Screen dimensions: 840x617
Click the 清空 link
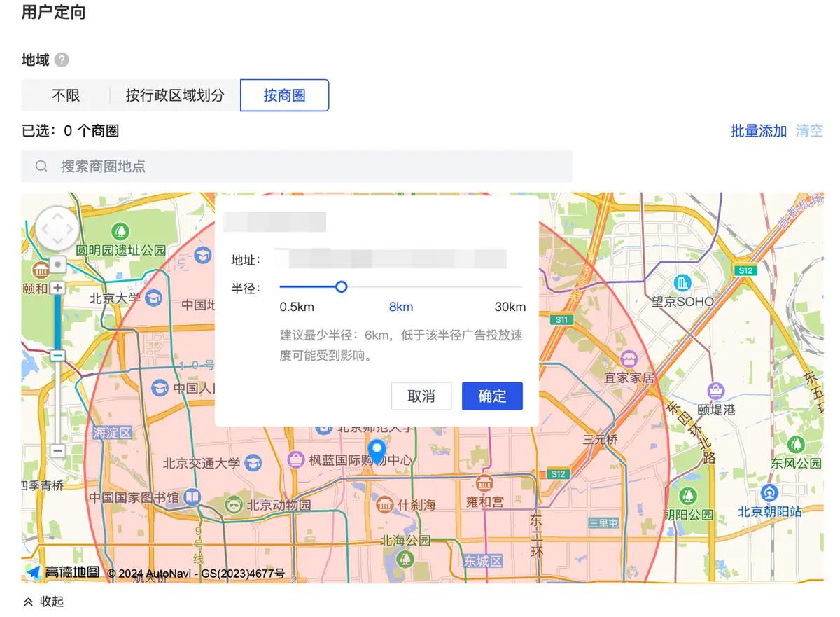click(x=809, y=131)
